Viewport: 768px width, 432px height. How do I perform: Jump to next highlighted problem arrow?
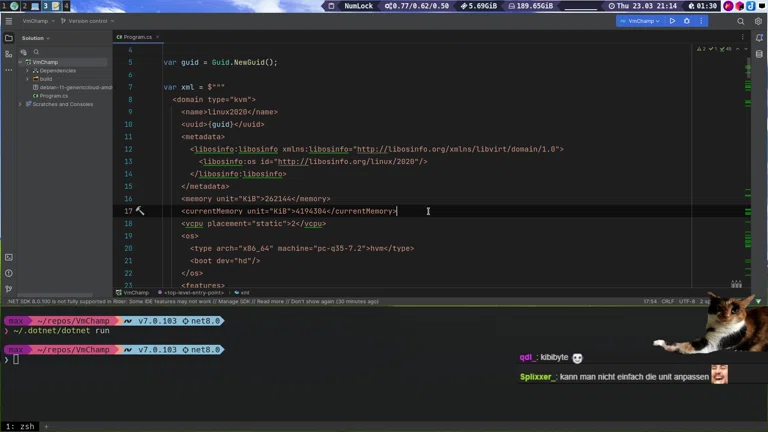point(746,49)
